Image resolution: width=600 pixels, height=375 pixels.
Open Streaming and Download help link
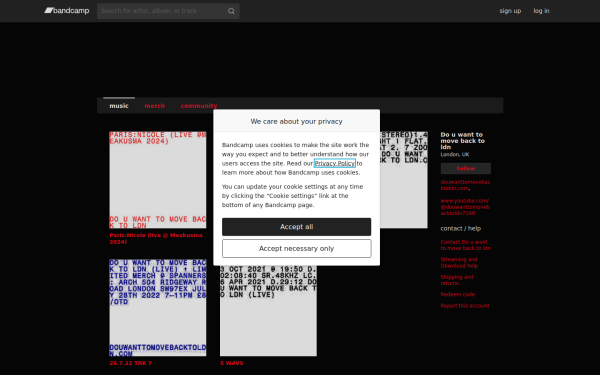tap(459, 262)
